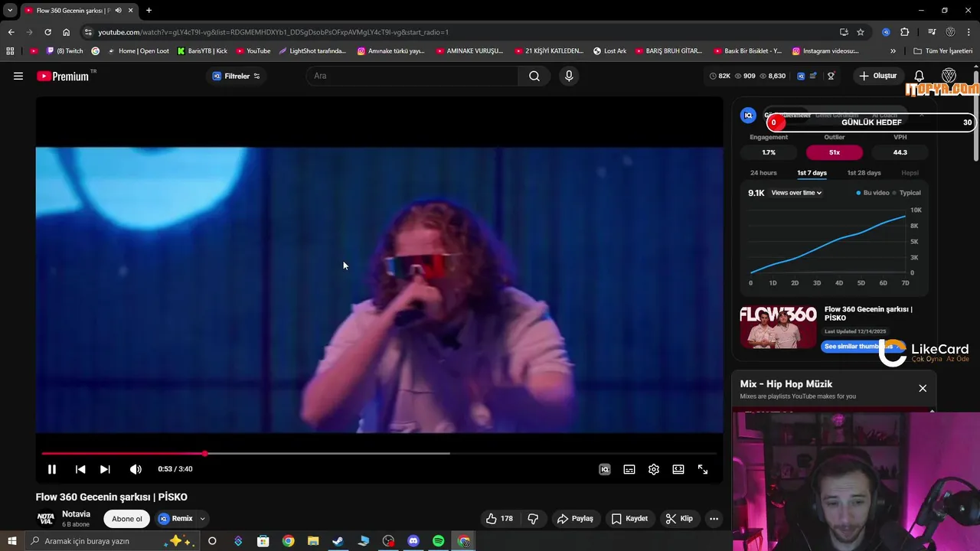Screen dimensions: 980x551
Task: Switch to theater mode
Action: pos(678,469)
